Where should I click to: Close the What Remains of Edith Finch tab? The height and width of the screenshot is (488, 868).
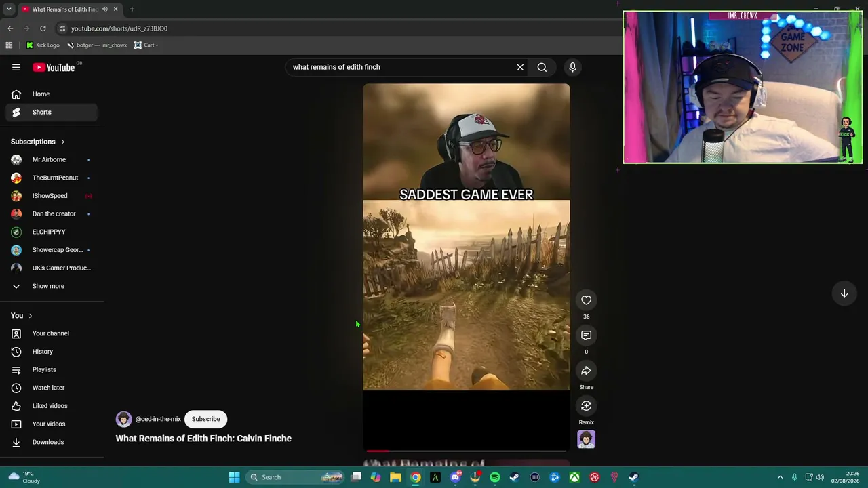click(x=115, y=9)
